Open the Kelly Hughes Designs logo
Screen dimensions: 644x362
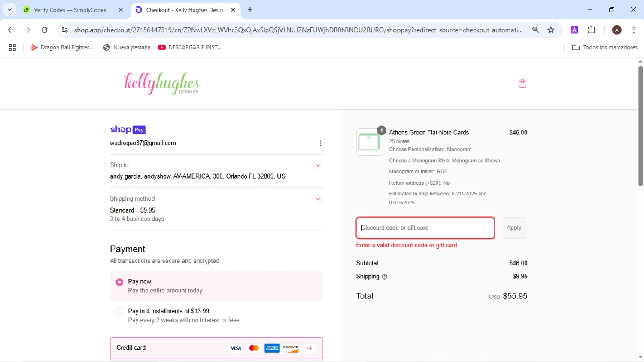tap(162, 83)
